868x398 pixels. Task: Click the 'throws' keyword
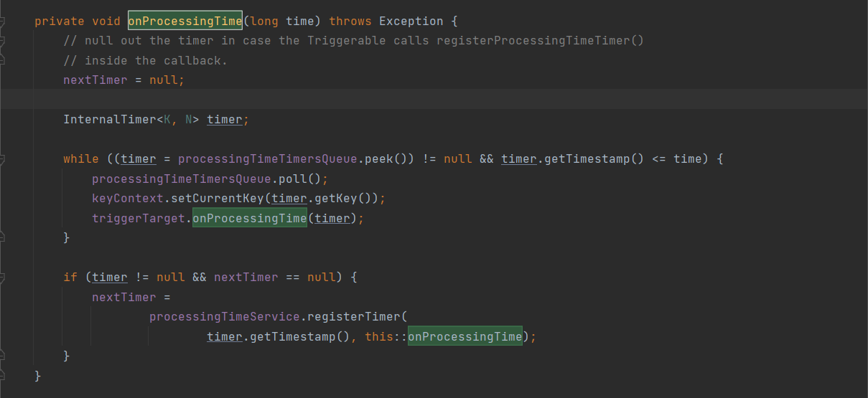point(350,21)
